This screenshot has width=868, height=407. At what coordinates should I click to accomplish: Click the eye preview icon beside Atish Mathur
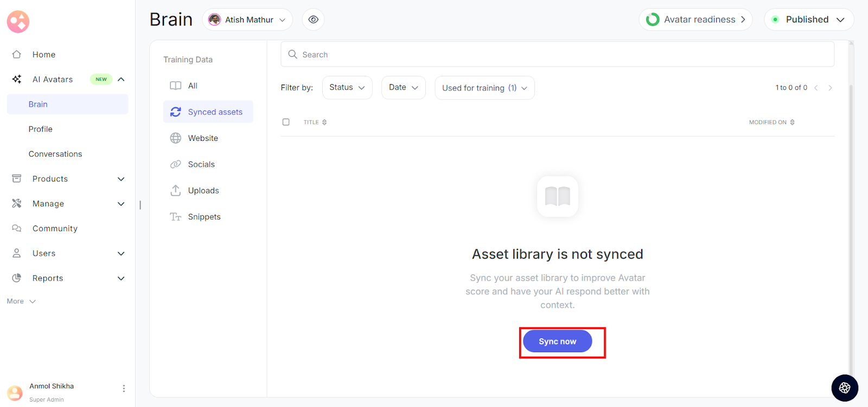pos(313,20)
